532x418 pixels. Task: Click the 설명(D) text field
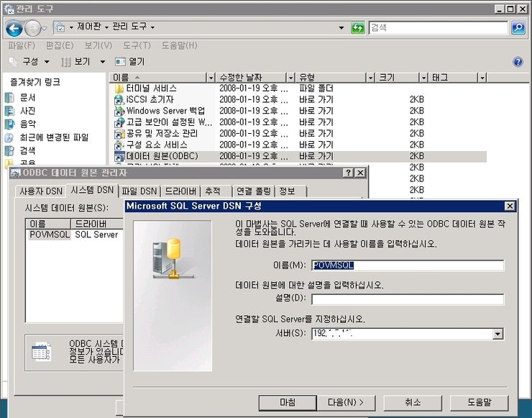[408, 299]
